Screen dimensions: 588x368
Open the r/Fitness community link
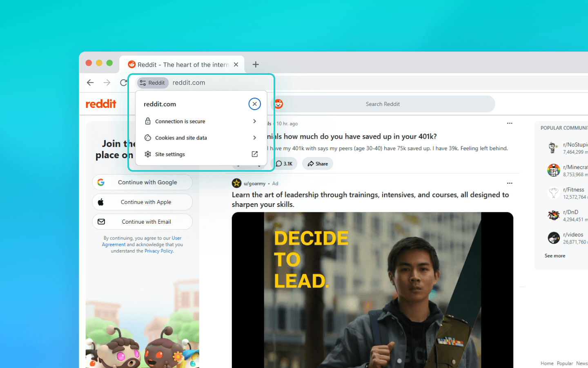pyautogui.click(x=574, y=190)
